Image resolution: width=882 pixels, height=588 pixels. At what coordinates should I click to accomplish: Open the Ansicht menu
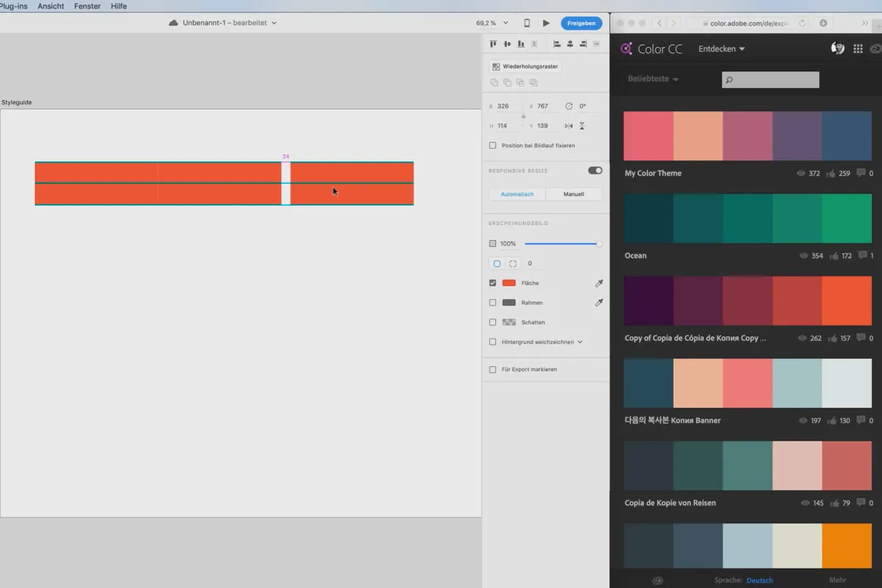(51, 6)
